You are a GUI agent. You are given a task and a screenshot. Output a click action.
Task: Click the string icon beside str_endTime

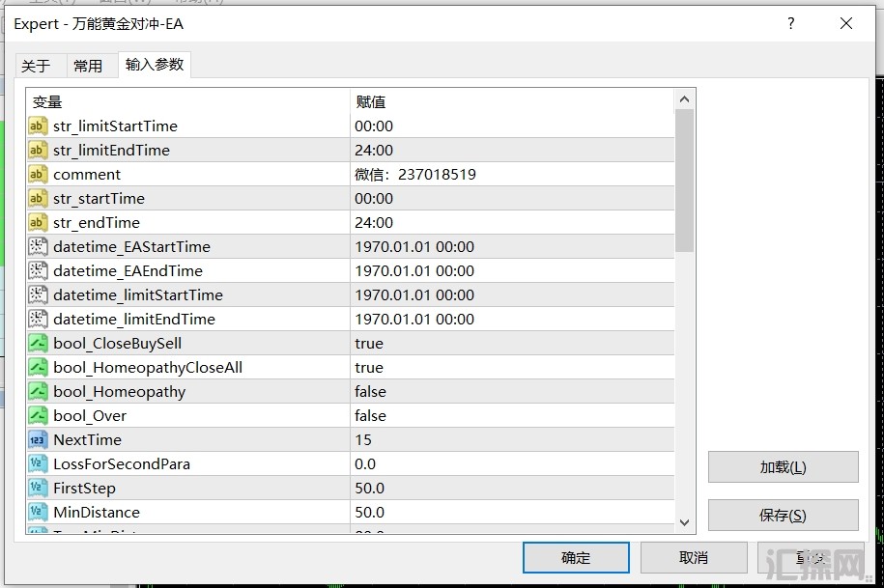coord(38,223)
